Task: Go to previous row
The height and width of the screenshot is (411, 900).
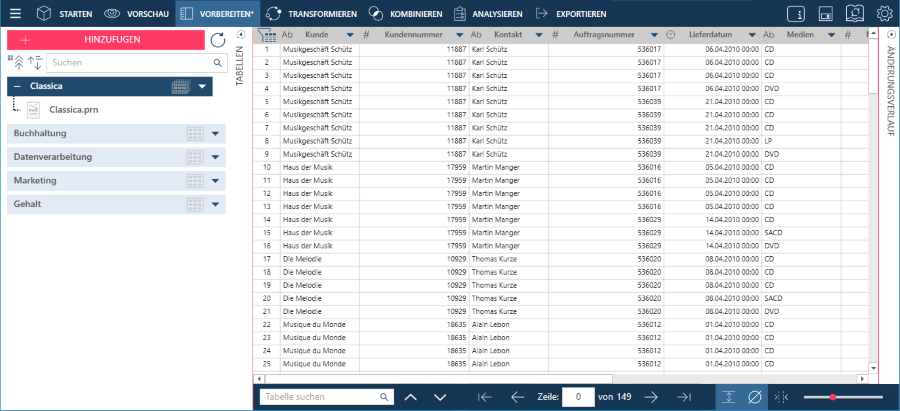Action: click(x=518, y=397)
